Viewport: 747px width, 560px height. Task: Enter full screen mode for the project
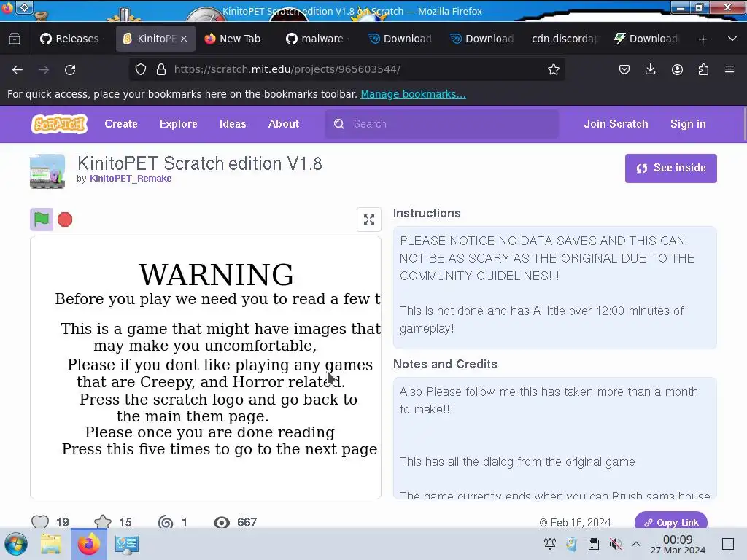368,219
